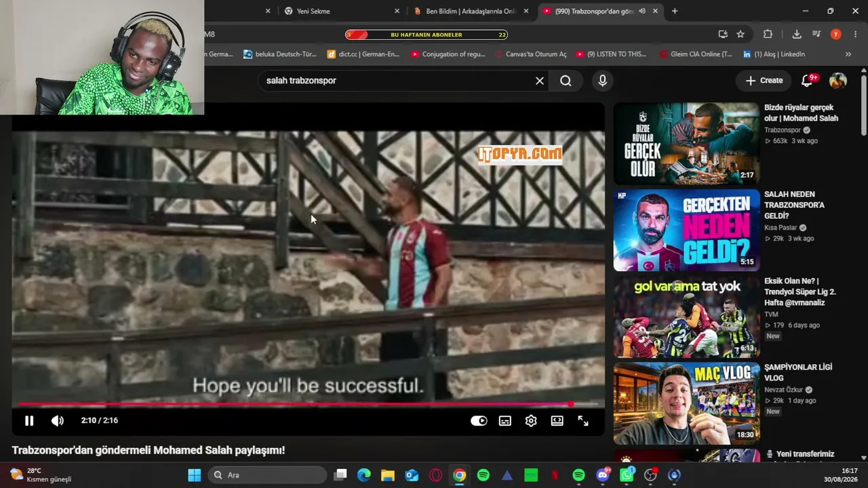Bookmark this page with the star
Image resolution: width=868 pixels, height=488 pixels.
741,35
